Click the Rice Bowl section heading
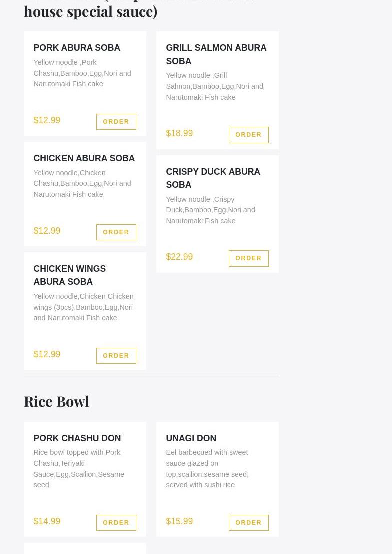Viewport: 392px width, 554px height. click(56, 401)
